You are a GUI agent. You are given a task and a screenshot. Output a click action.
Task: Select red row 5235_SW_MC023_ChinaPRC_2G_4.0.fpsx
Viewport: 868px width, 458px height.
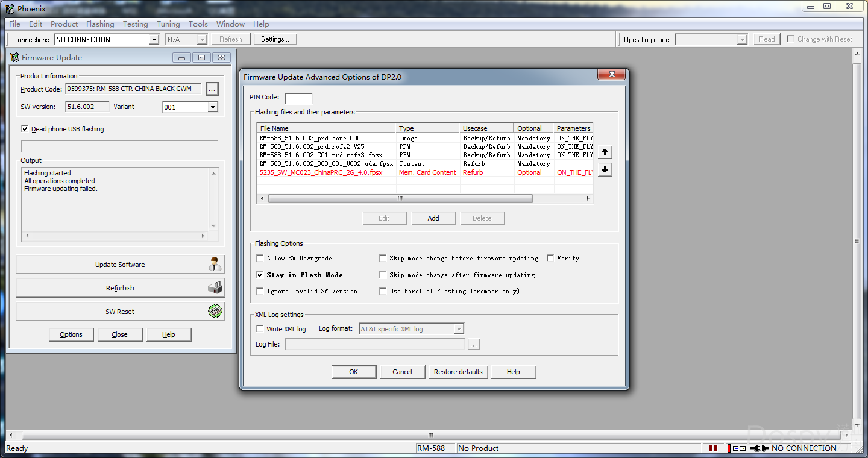(426, 172)
